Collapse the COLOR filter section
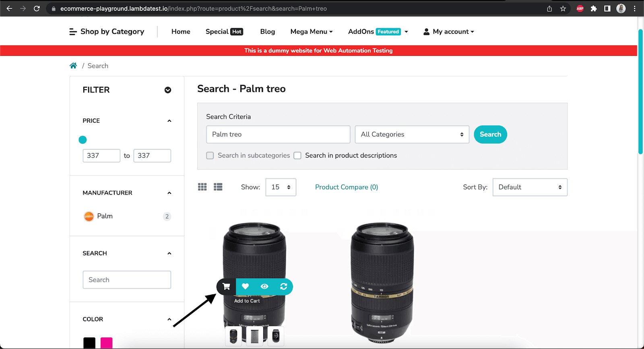The width and height of the screenshot is (644, 349). (x=169, y=319)
